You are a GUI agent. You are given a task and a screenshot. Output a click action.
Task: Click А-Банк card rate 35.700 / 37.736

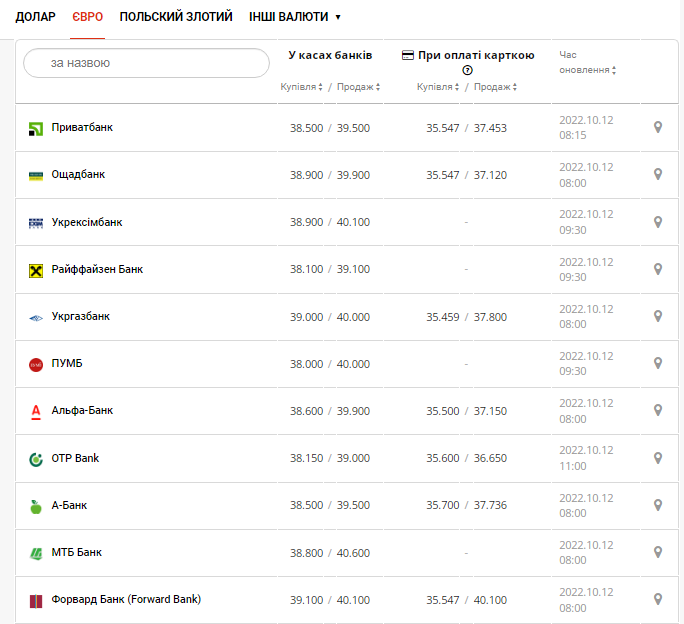point(466,506)
